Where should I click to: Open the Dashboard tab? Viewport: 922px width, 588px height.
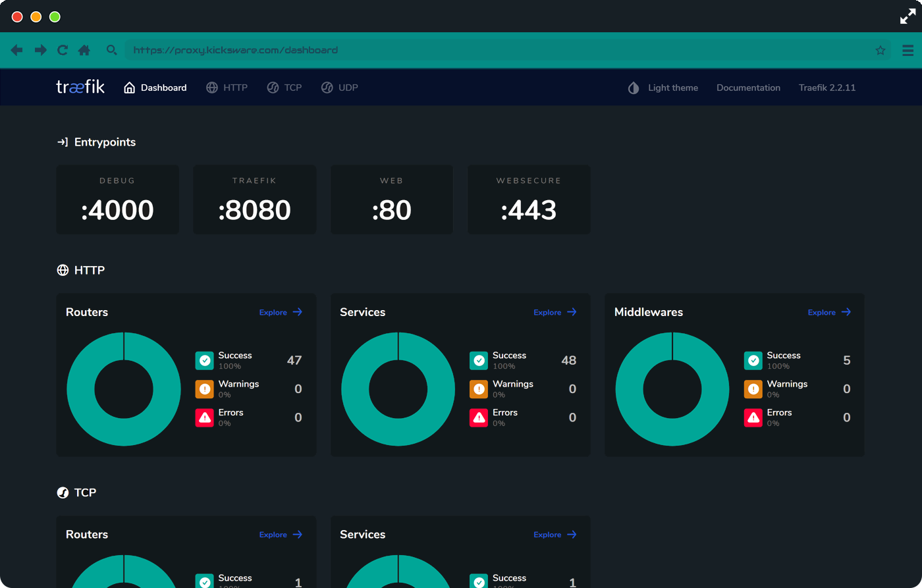coord(155,88)
